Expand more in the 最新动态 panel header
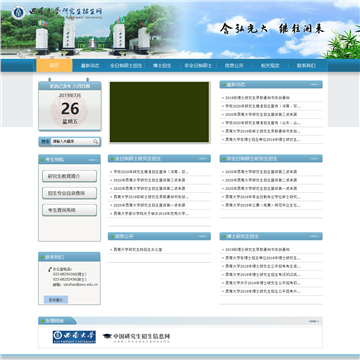Screen dimensions: 360x360 pos(314,85)
